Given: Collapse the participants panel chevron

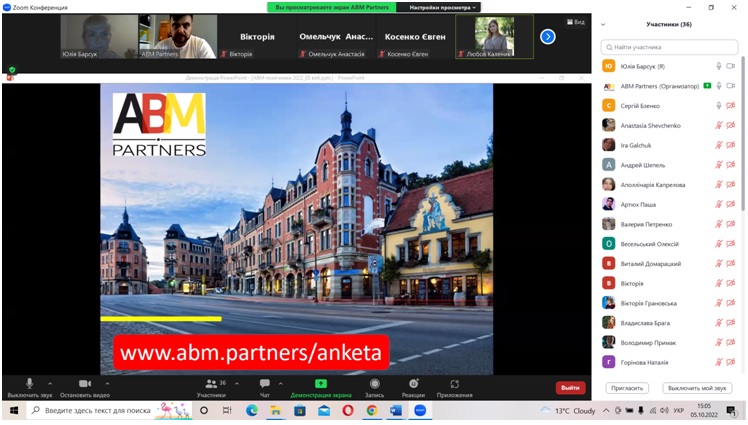Looking at the screenshot, I should tap(603, 24).
